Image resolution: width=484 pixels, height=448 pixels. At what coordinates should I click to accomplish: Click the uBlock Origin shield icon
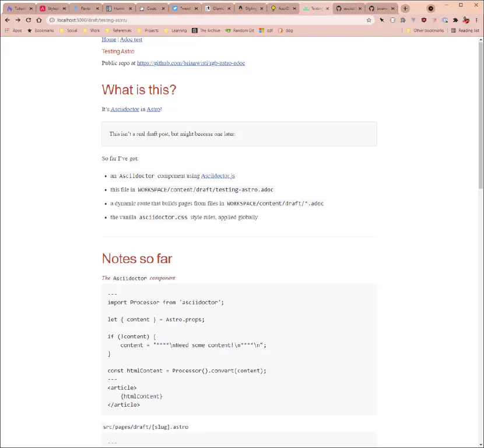tap(425, 19)
